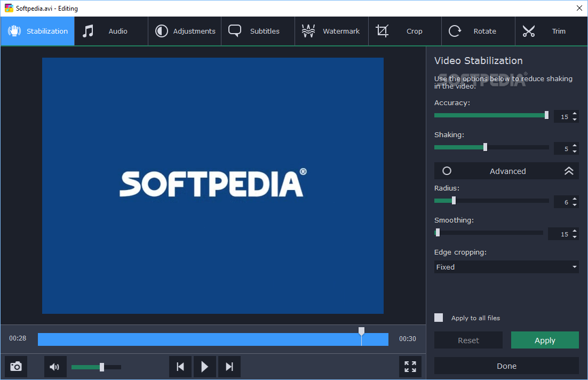Click the blue timeline progress bar

213,339
